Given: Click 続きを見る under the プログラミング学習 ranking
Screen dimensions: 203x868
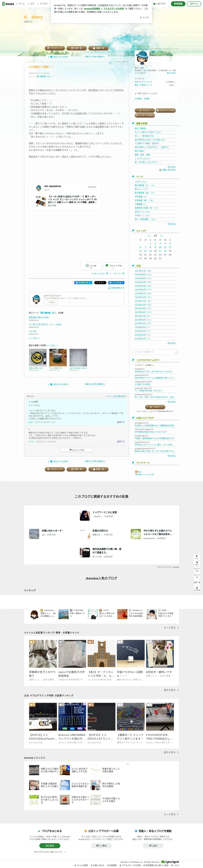Looking at the screenshot, I should 171,752.
